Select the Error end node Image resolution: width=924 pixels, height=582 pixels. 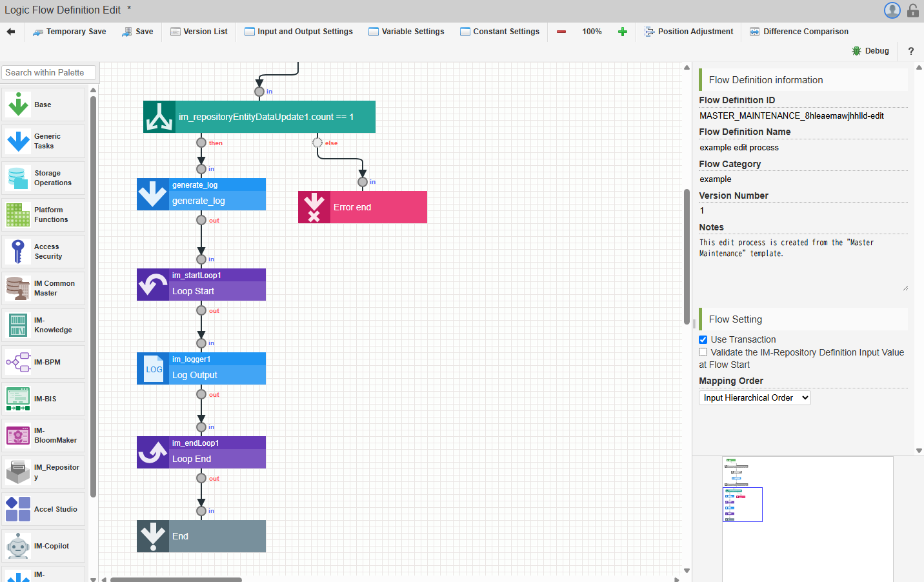click(363, 207)
